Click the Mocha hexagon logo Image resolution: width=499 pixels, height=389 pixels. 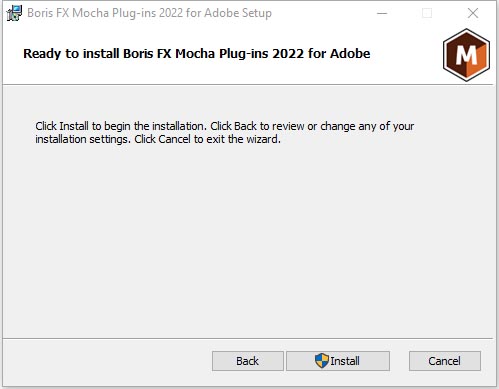click(x=466, y=55)
